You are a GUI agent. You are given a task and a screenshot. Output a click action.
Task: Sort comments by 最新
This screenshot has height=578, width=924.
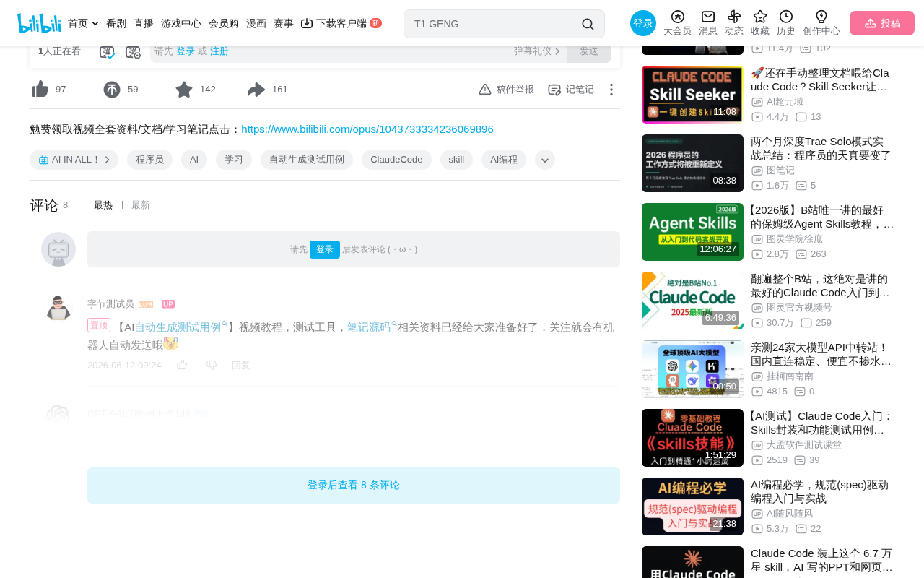click(141, 205)
